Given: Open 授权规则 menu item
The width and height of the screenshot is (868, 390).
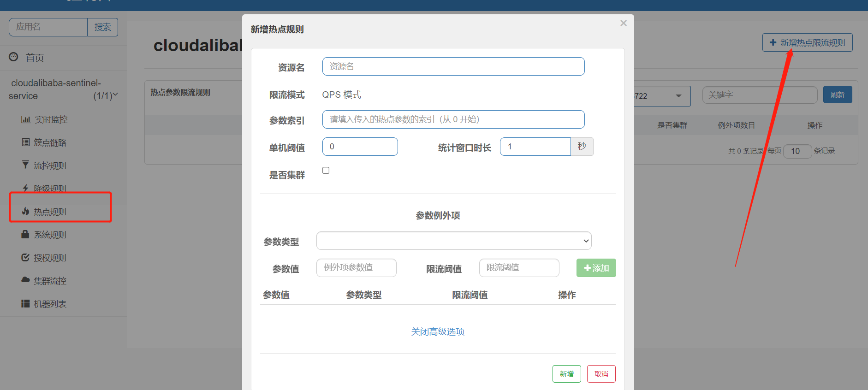Looking at the screenshot, I should pyautogui.click(x=50, y=258).
